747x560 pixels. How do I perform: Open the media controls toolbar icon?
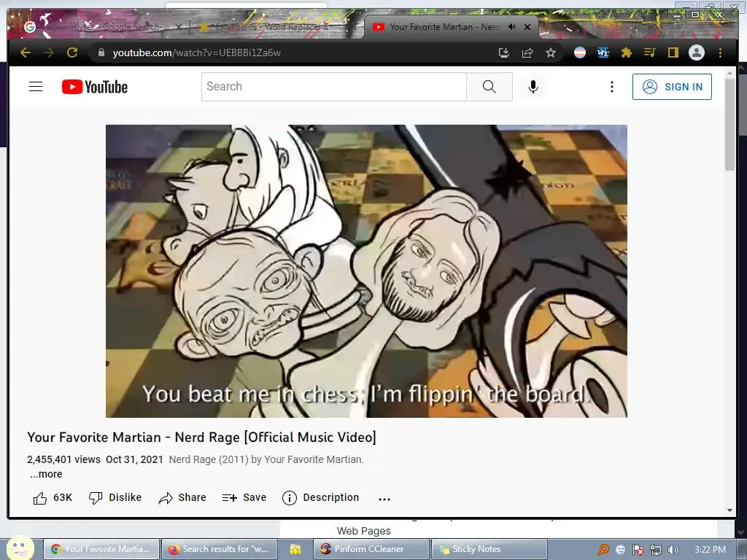(x=650, y=52)
